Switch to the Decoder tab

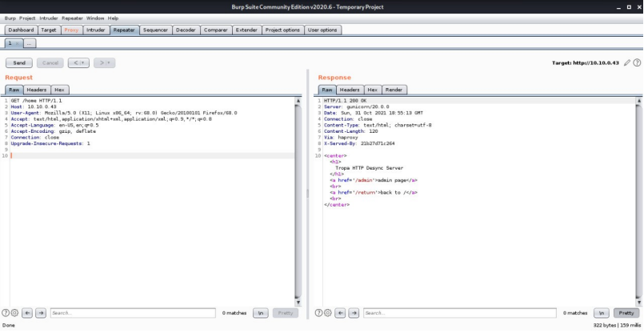(x=186, y=30)
